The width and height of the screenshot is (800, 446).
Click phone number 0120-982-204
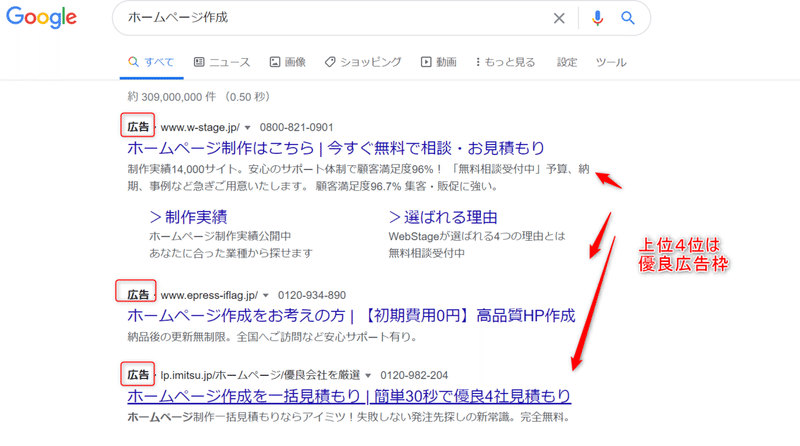coord(414,376)
